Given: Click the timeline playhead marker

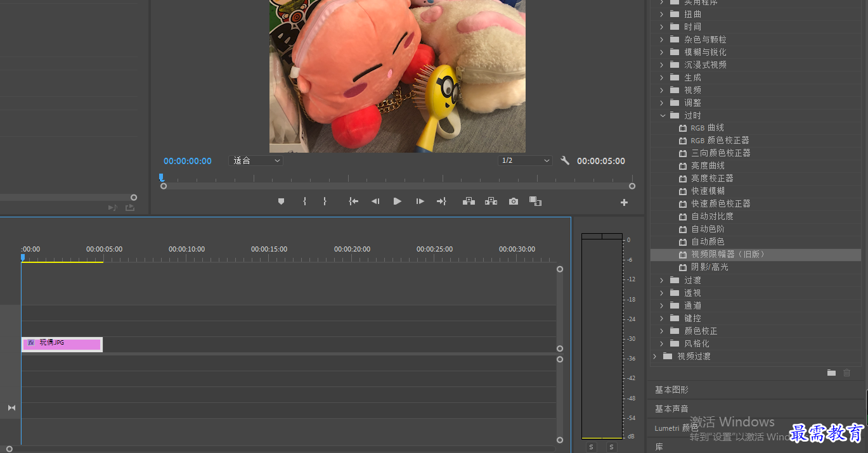Looking at the screenshot, I should pos(23,257).
